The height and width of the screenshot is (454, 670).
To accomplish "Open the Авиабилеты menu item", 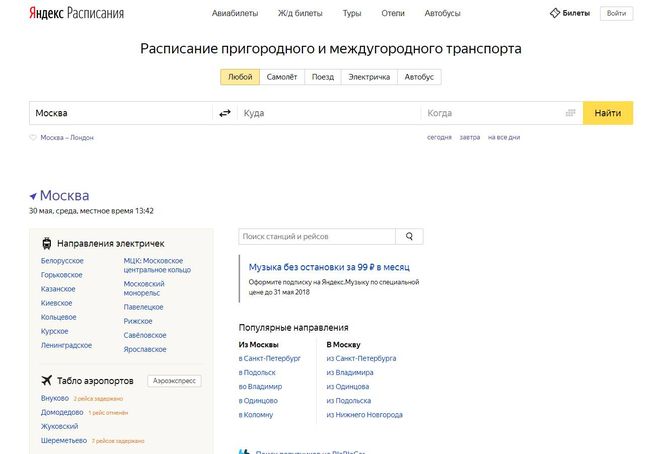I will (235, 13).
